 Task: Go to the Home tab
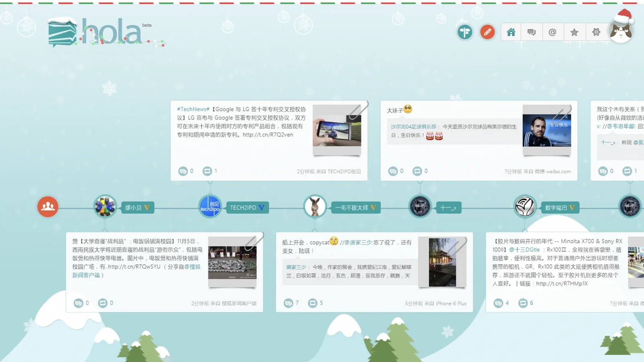(x=511, y=32)
